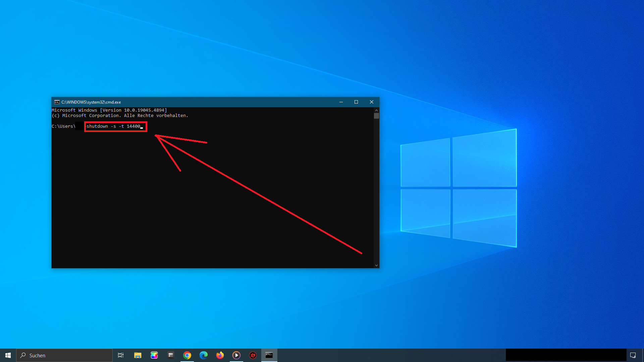
Task: Open the red gear taskbar app
Action: click(253, 355)
